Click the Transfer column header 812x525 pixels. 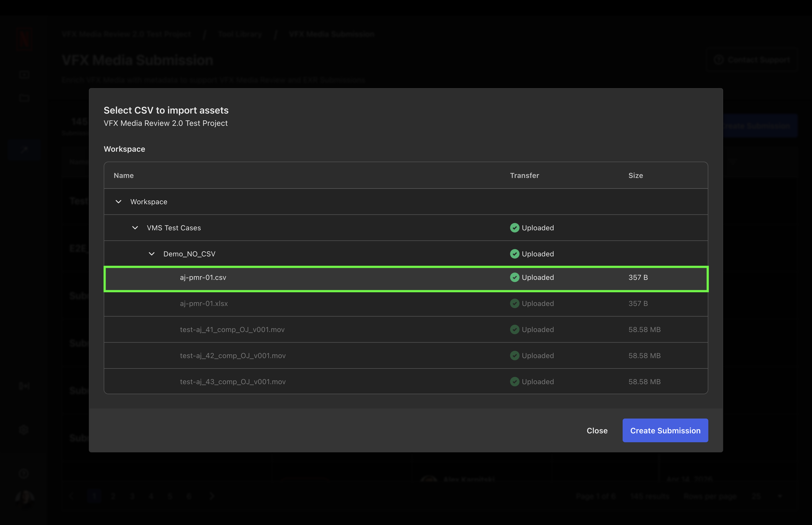(524, 176)
